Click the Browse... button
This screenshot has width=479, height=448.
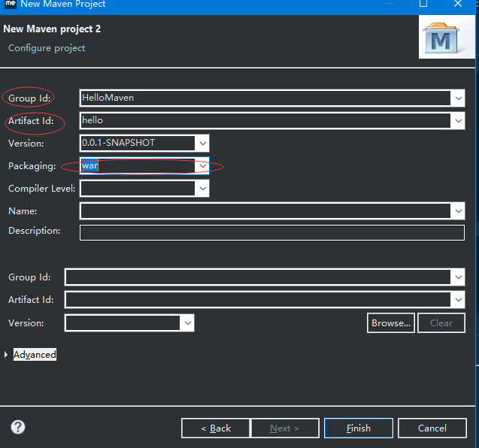[391, 322]
